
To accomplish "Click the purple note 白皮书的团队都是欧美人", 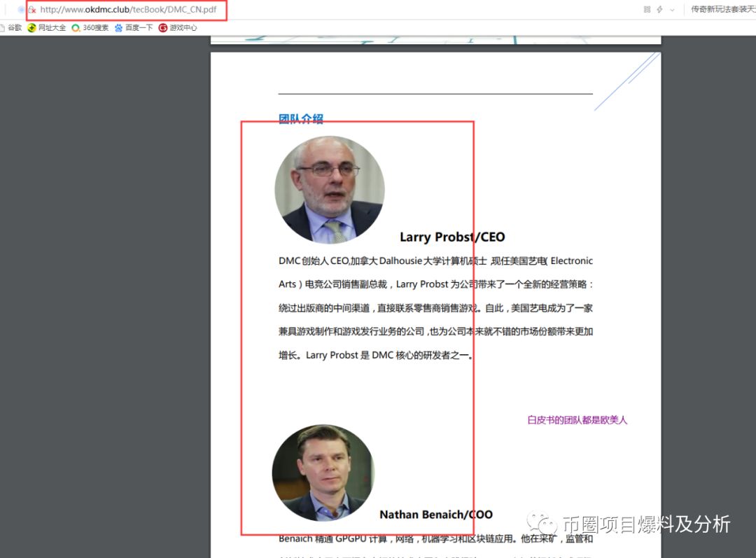I will [x=577, y=420].
